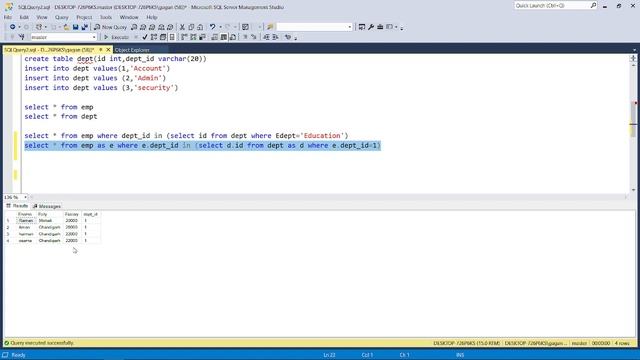Select Results to Text icon
The height and width of the screenshot is (360, 640).
(215, 37)
